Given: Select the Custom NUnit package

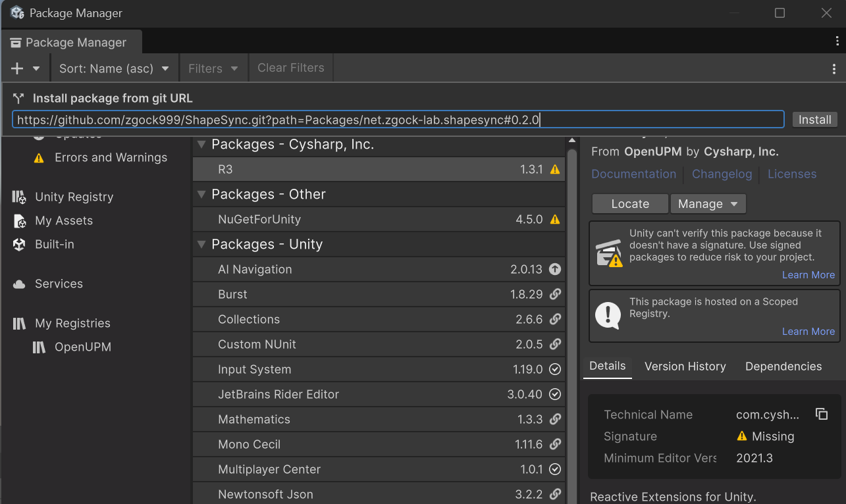Looking at the screenshot, I should tap(379, 344).
